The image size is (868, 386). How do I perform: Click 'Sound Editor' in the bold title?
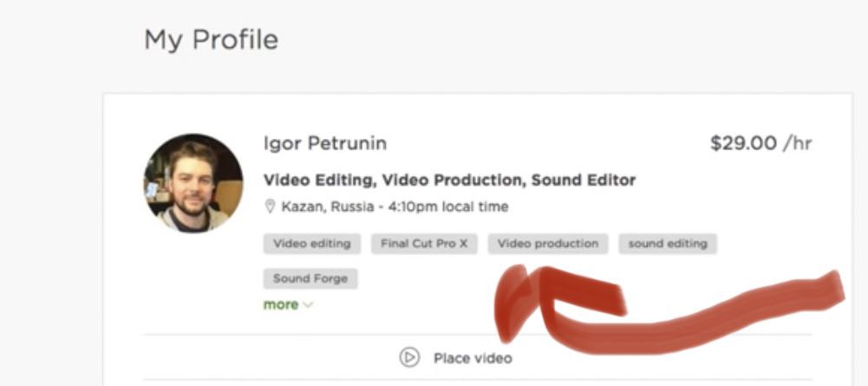[584, 180]
